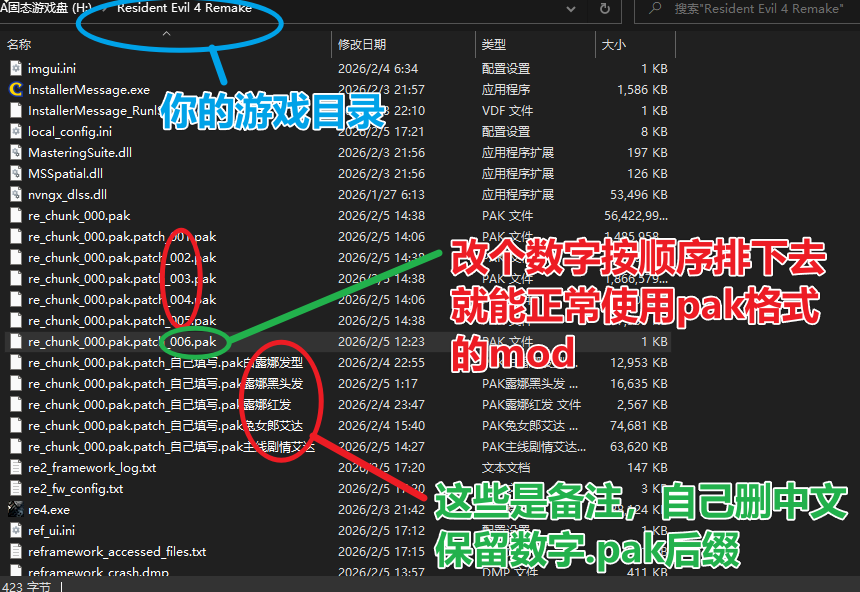
Task: Select the InstallerMessage.exe application icon
Action: pos(15,90)
